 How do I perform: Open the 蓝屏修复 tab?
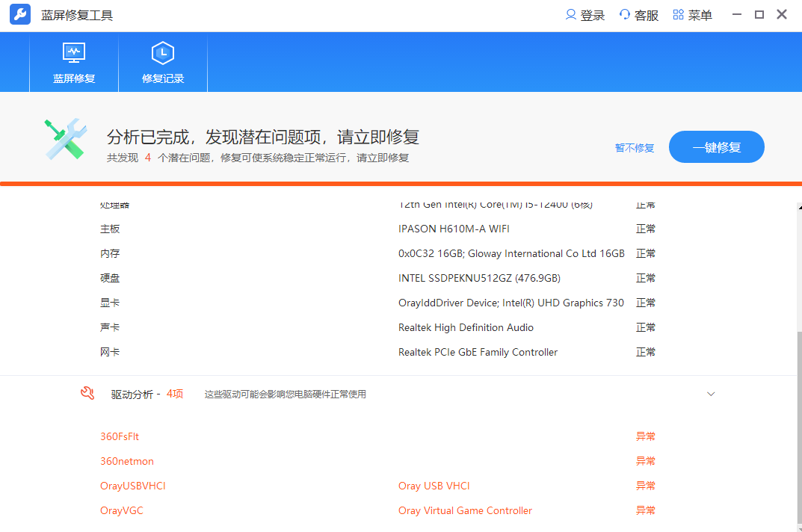tap(74, 63)
